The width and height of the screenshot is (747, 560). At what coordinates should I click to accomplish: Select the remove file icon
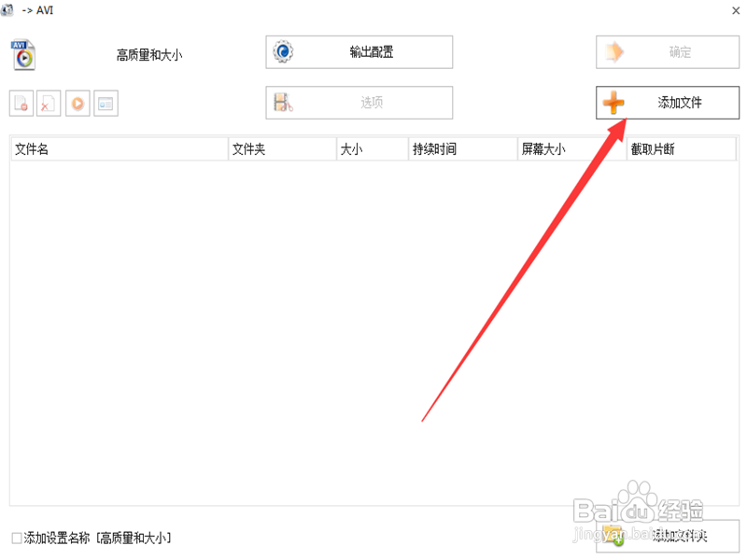(x=21, y=103)
